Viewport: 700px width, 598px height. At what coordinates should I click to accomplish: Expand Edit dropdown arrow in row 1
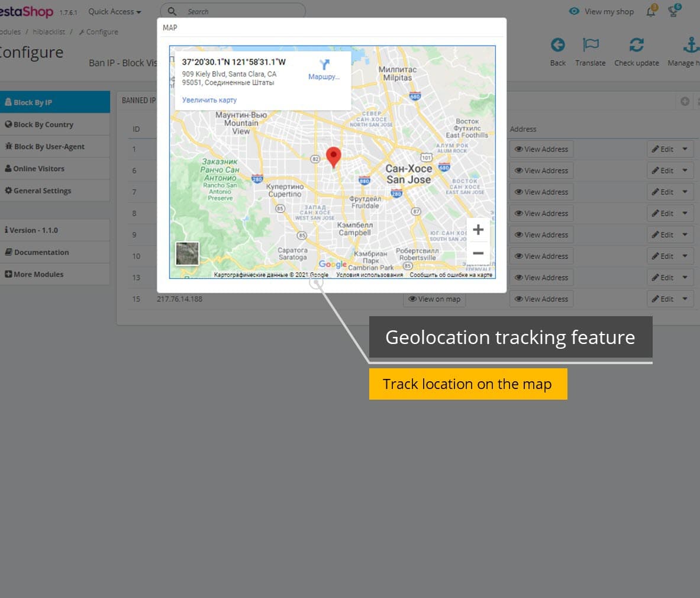685,149
